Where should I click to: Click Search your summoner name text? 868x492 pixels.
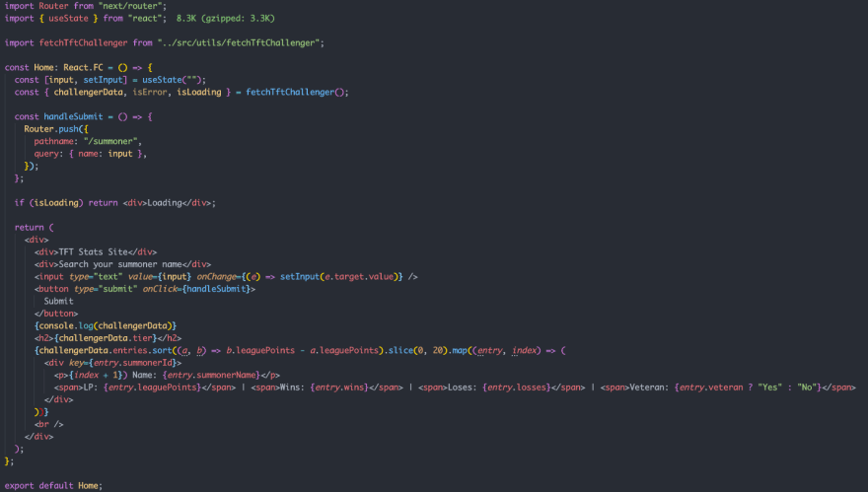120,264
